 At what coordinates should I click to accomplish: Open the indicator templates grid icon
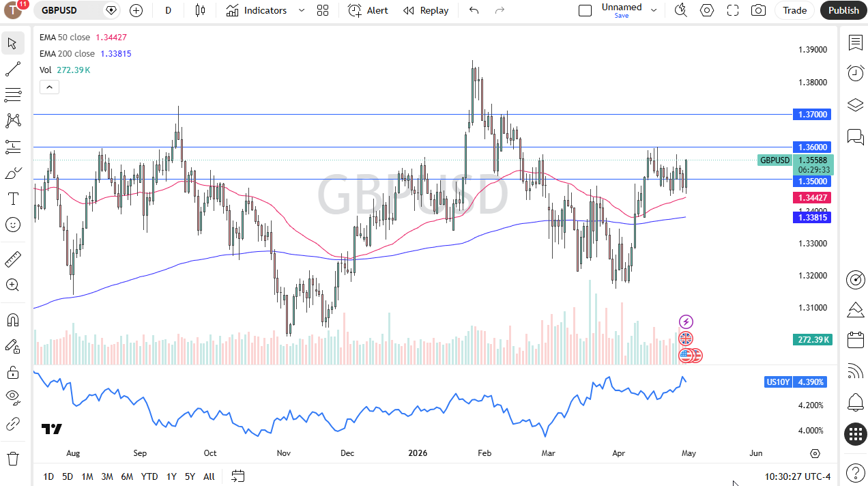coord(323,10)
